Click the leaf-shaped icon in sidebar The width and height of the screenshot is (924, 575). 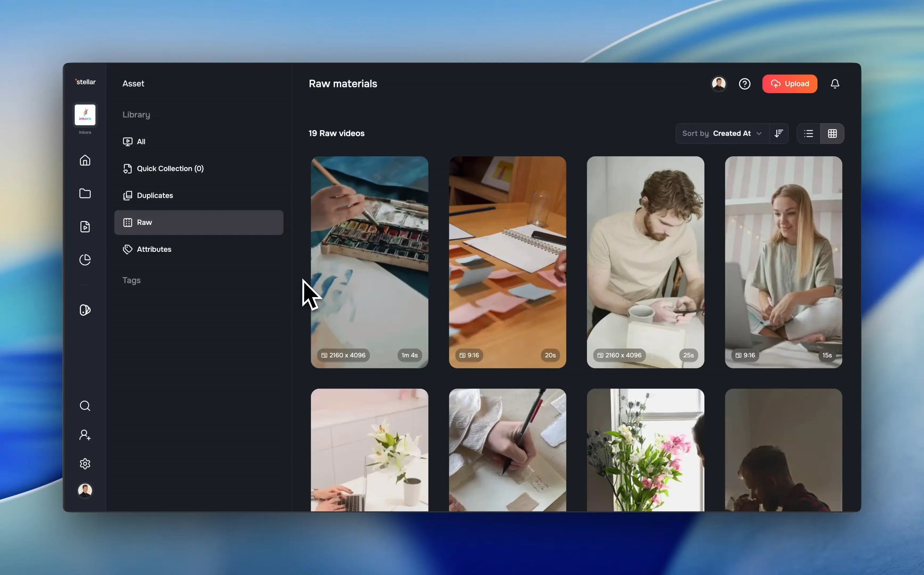[x=85, y=310]
